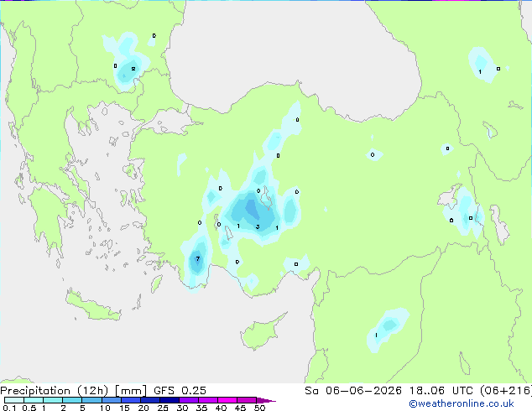
Task: Click the 20–25 mm legend color swatch
Action: pyautogui.click(x=149, y=400)
